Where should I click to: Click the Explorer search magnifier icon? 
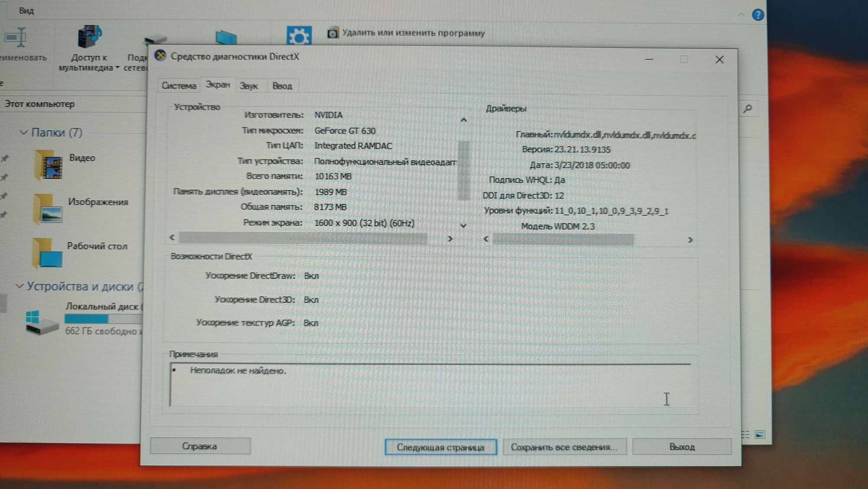point(747,109)
